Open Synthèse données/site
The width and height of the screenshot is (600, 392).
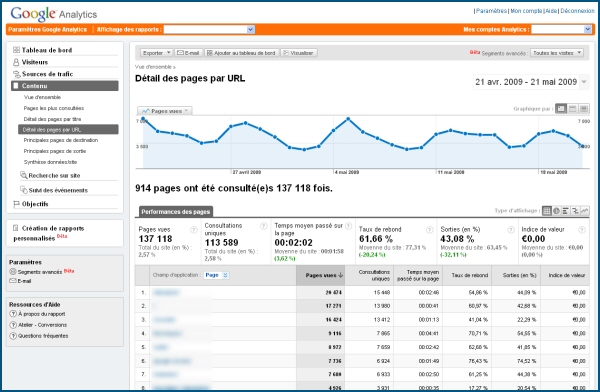click(50, 162)
